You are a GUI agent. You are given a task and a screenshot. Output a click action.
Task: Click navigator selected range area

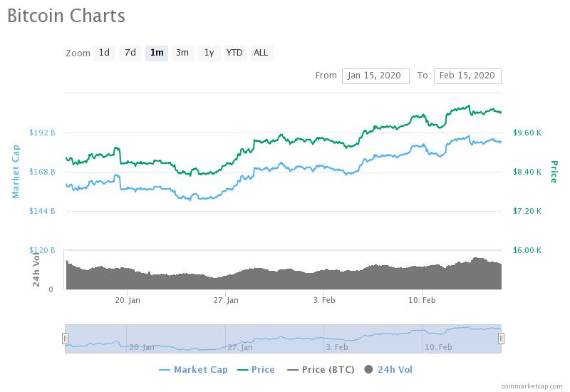tap(283, 339)
